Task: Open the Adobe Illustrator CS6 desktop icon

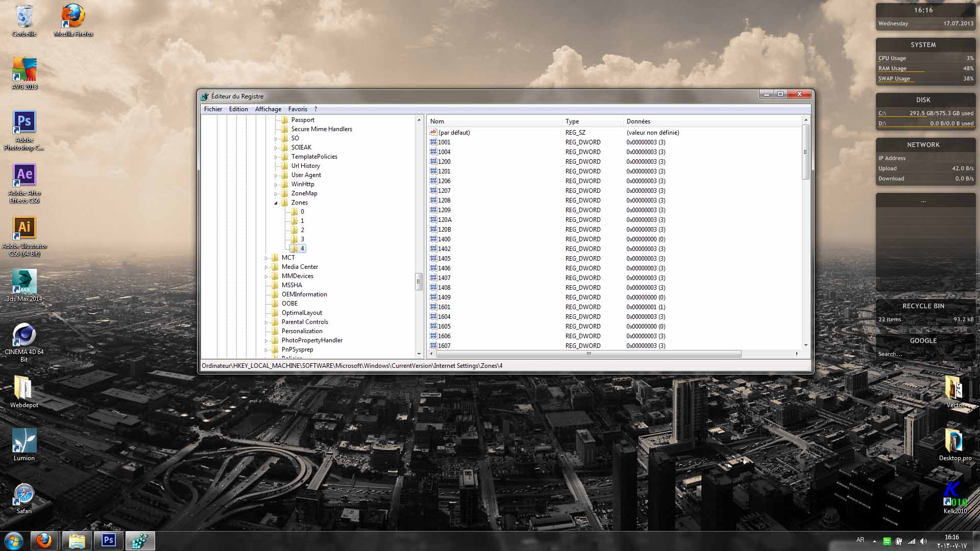Action: click(x=24, y=236)
